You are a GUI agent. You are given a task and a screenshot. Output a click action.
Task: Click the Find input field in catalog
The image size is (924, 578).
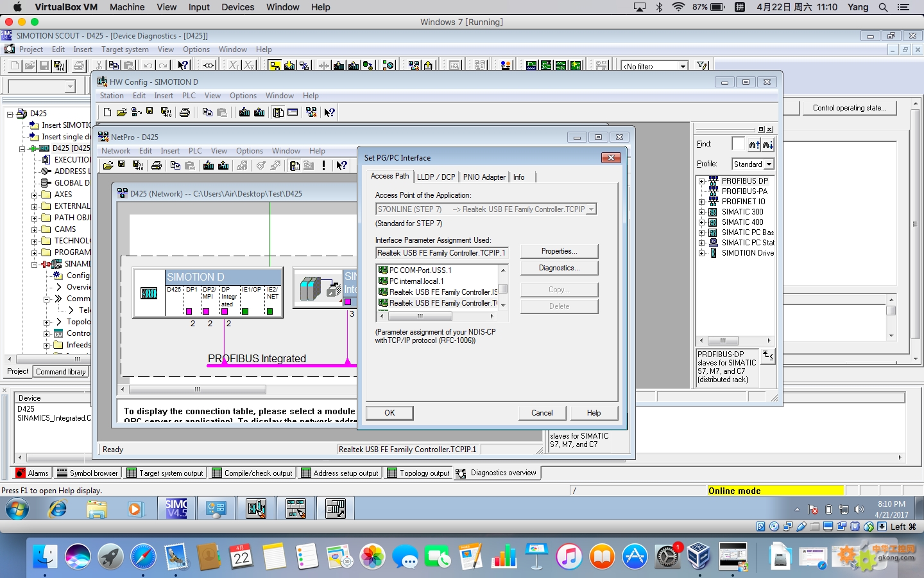(738, 144)
